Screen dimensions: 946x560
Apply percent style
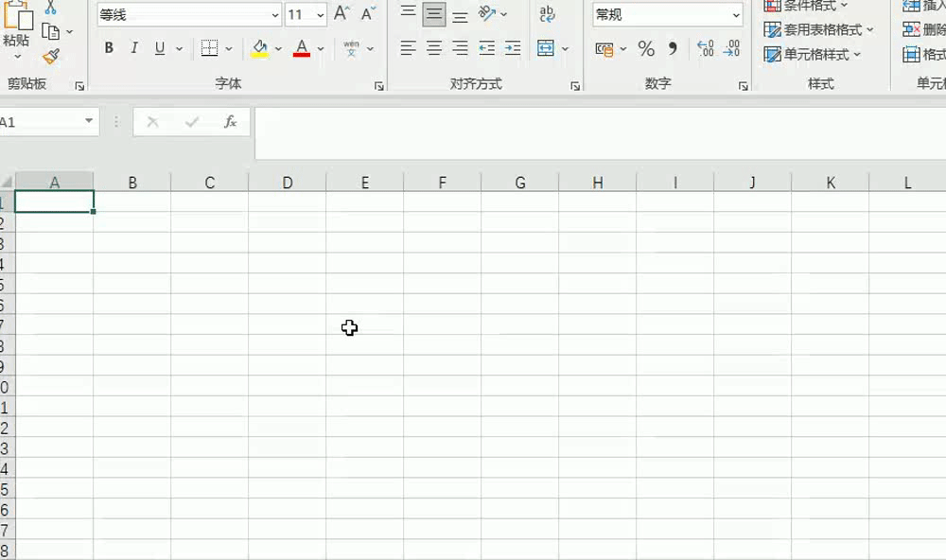click(x=646, y=48)
